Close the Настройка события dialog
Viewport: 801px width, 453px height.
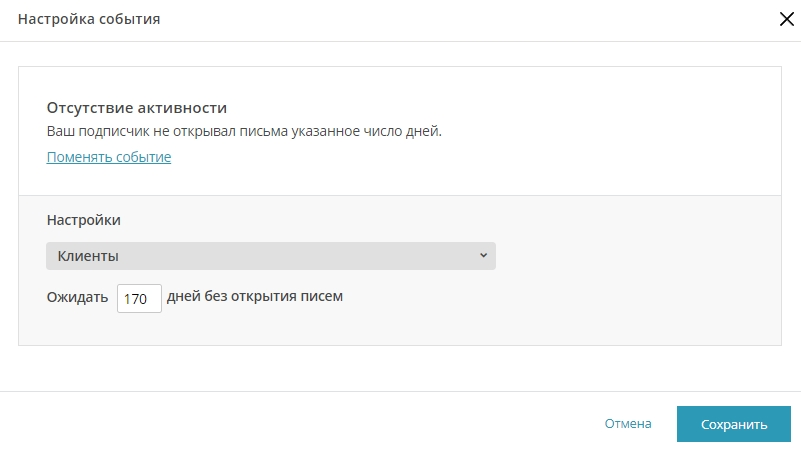pos(787,19)
